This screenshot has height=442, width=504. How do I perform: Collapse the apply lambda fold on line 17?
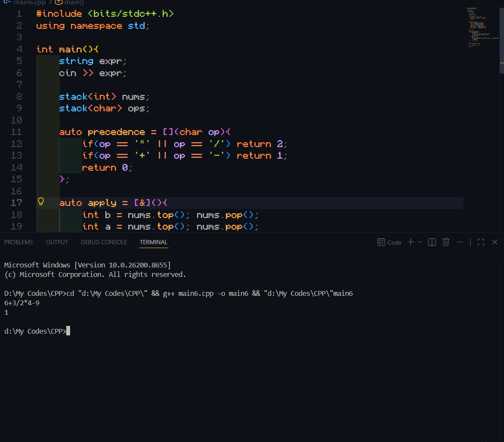31,203
